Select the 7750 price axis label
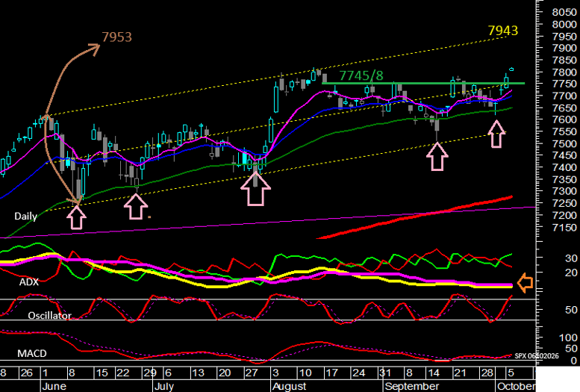The height and width of the screenshot is (392, 580). pos(564,84)
